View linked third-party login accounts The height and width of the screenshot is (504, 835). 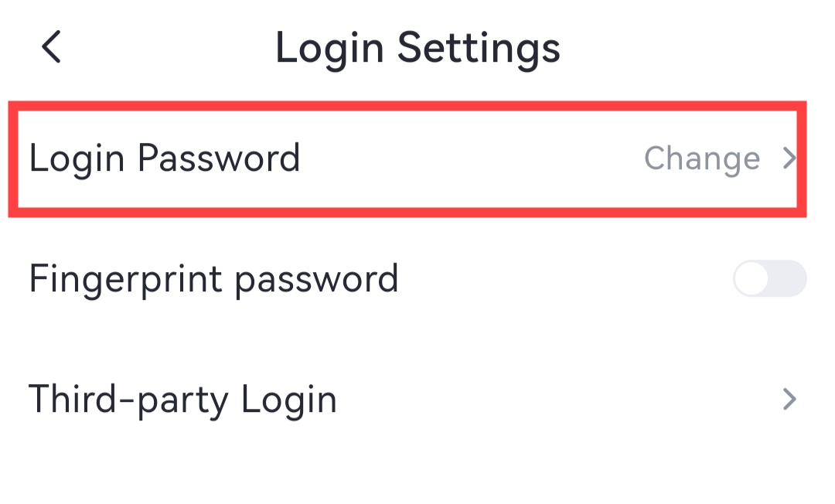coord(407,400)
